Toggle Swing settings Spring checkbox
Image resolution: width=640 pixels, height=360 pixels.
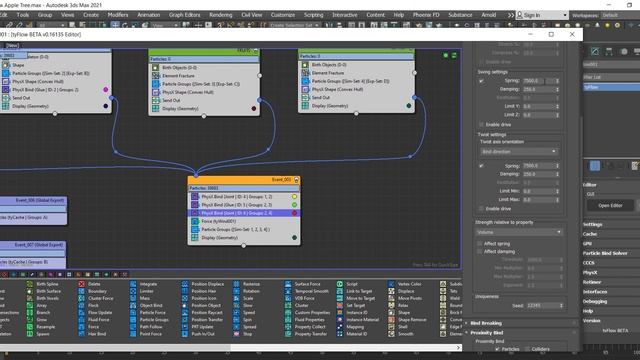pos(481,81)
